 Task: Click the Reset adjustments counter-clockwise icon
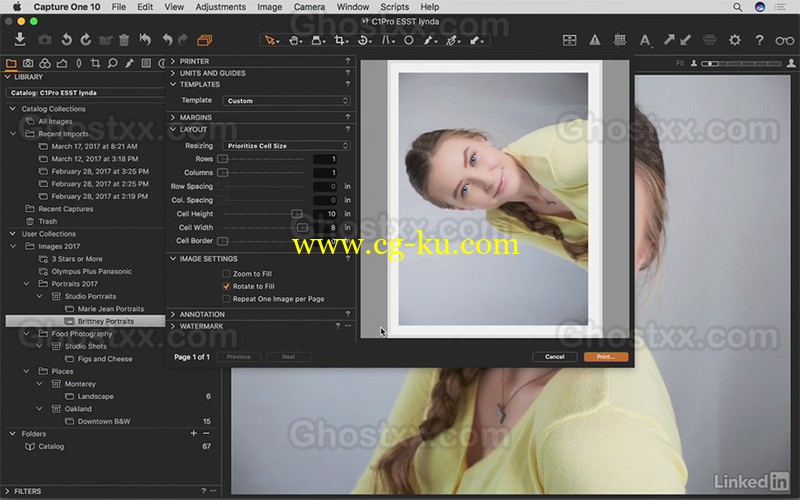click(66, 39)
